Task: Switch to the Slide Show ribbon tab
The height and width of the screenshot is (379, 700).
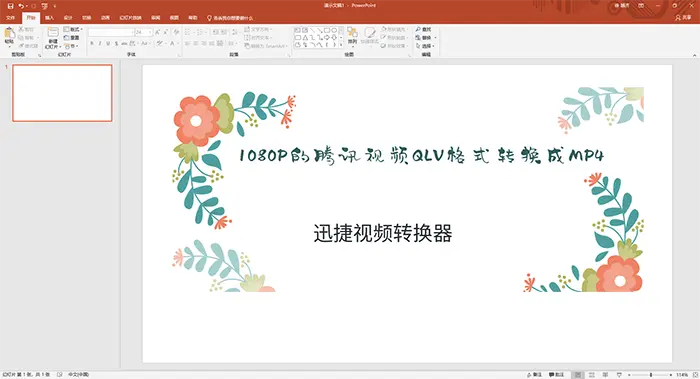Action: (130, 18)
